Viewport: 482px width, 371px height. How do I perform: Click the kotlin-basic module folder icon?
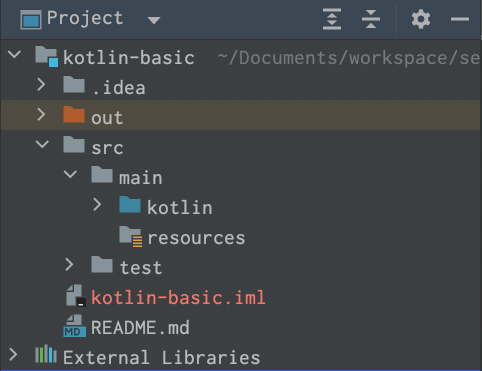coord(47,56)
